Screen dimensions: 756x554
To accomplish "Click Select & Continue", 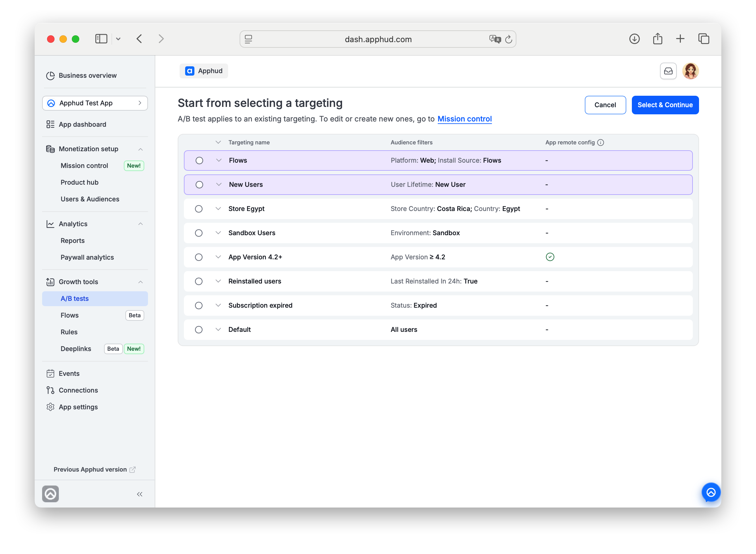I will (x=665, y=105).
